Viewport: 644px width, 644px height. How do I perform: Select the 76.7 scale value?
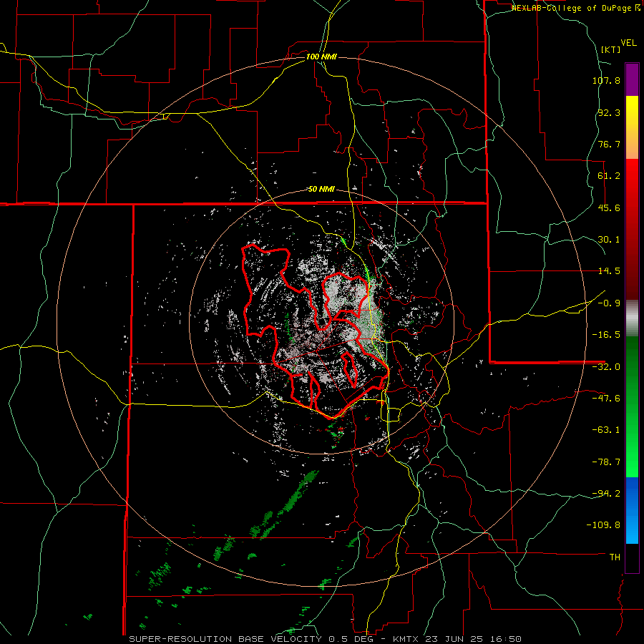609,144
